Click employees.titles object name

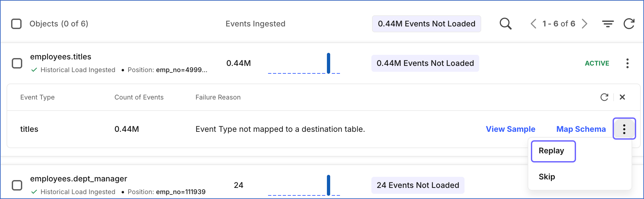(x=61, y=57)
